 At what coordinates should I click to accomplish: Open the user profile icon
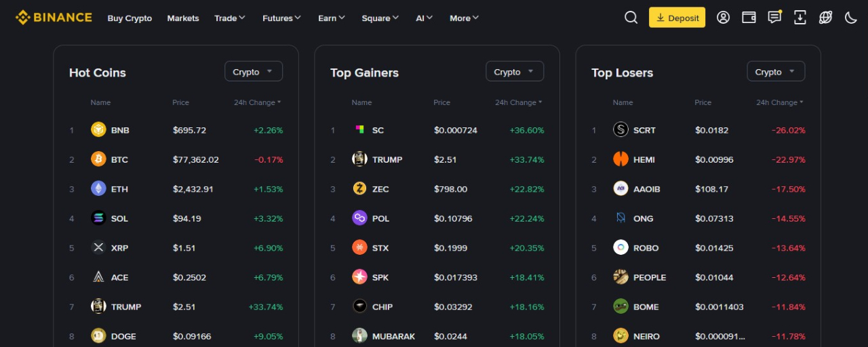pyautogui.click(x=724, y=18)
